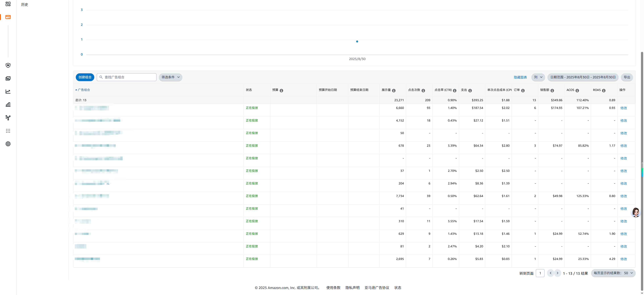
Task: Click the 正在投放 status in the $187.54 row
Action: (x=252, y=108)
